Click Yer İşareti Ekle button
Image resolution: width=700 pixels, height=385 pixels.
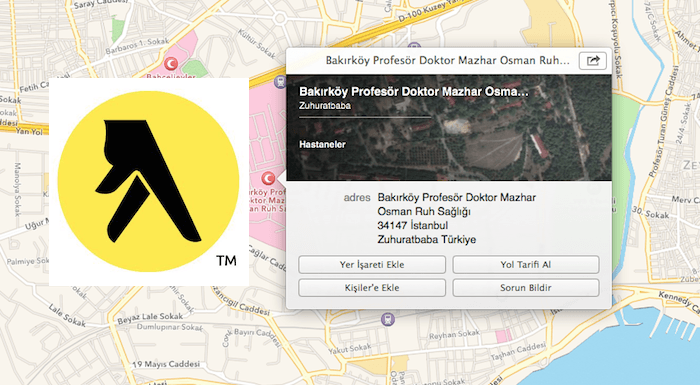point(372,264)
